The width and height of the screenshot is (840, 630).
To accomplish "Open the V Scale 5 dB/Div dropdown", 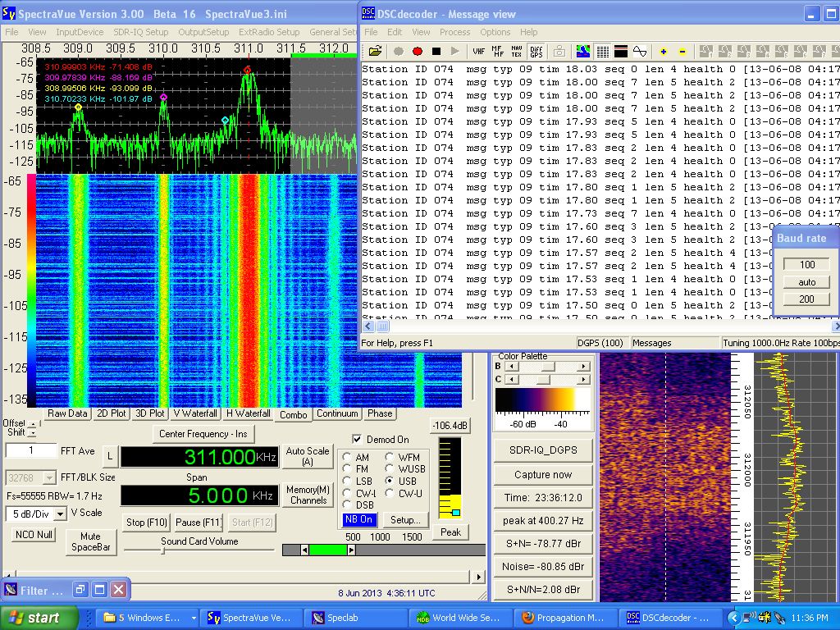I will 58,514.
